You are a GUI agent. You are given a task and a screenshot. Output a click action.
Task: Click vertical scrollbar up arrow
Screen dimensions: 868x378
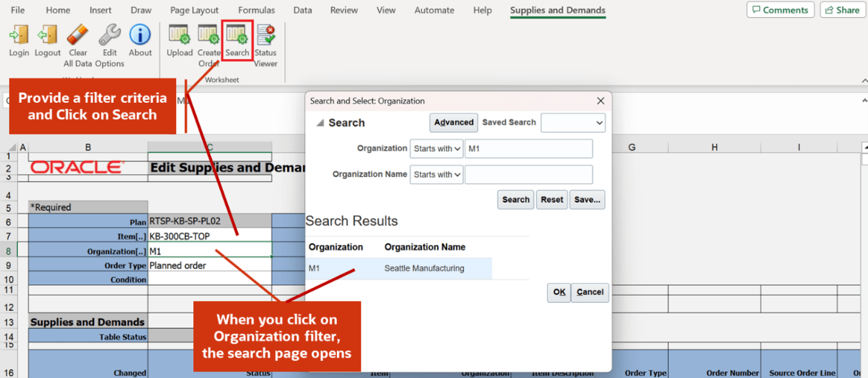pyautogui.click(x=865, y=147)
